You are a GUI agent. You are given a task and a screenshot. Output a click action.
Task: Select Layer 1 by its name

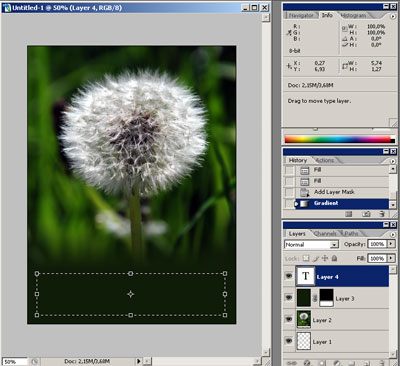tap(322, 342)
